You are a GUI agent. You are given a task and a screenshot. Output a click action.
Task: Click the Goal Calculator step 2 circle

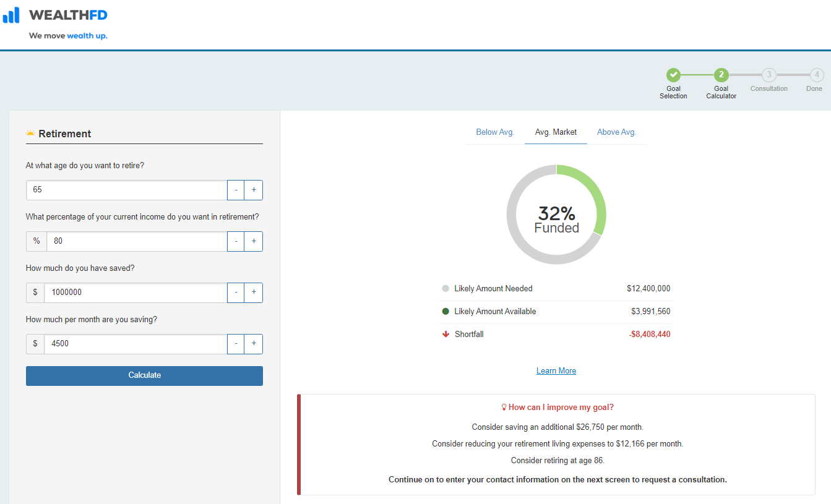(x=721, y=75)
